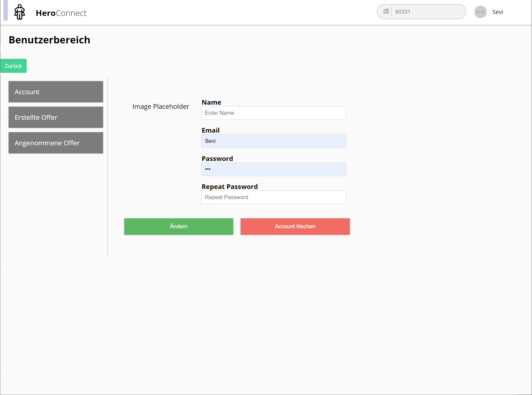Click the Password input field
The width and height of the screenshot is (532, 395).
point(273,169)
